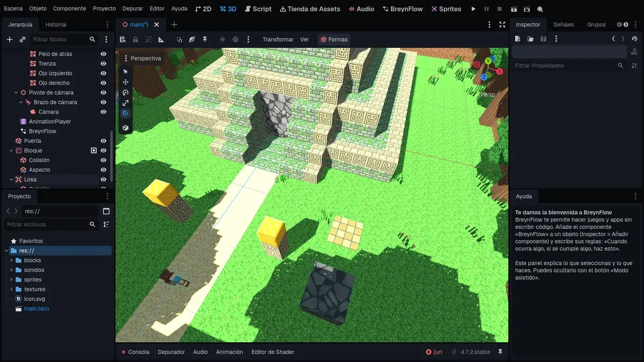
Task: Switch to the Historial tab
Action: point(56,25)
